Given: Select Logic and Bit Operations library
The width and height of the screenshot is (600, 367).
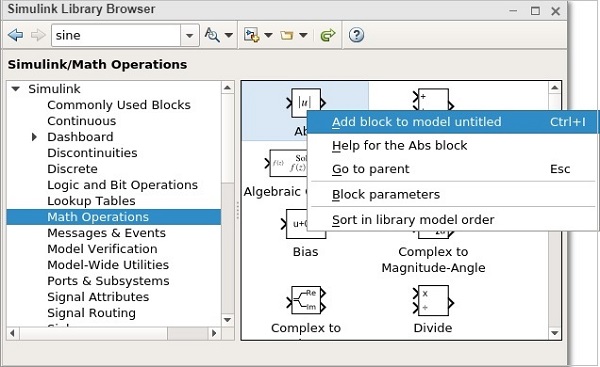Looking at the screenshot, I should [x=122, y=185].
